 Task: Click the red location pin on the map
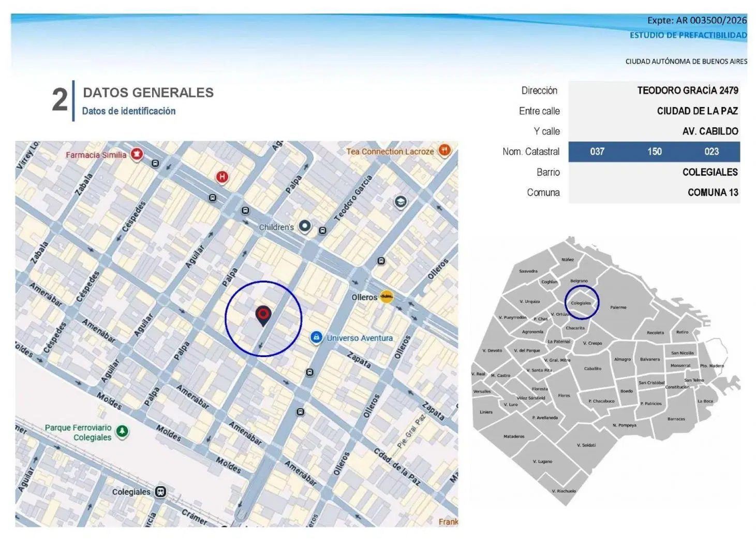[x=263, y=316]
